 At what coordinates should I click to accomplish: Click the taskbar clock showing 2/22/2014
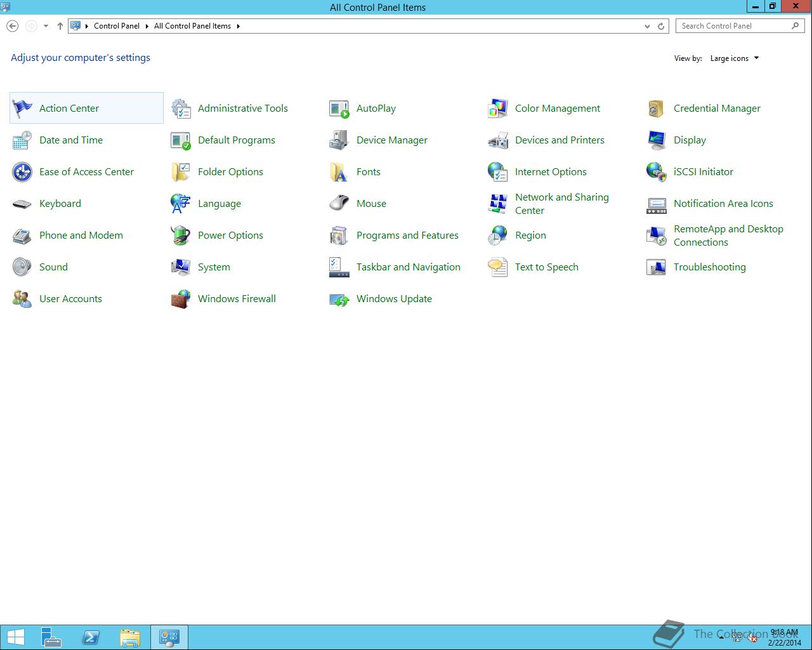pyautogui.click(x=784, y=637)
